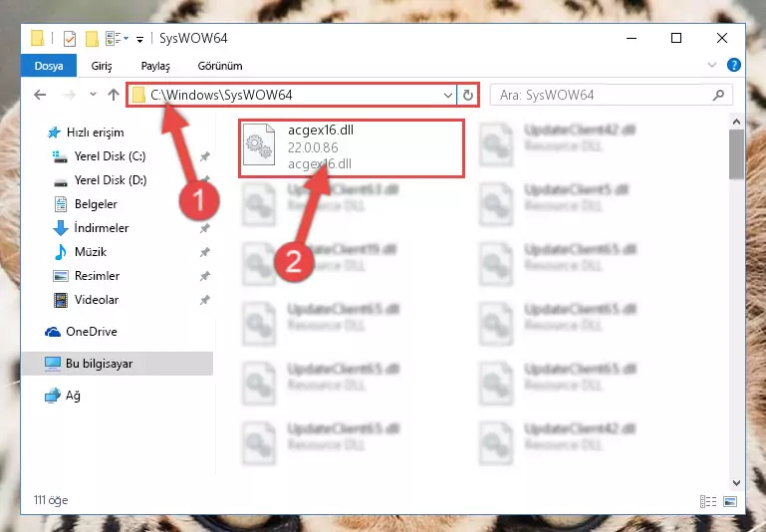The height and width of the screenshot is (532, 766).
Task: Expand the ribbon with the chevron
Action: [712, 65]
